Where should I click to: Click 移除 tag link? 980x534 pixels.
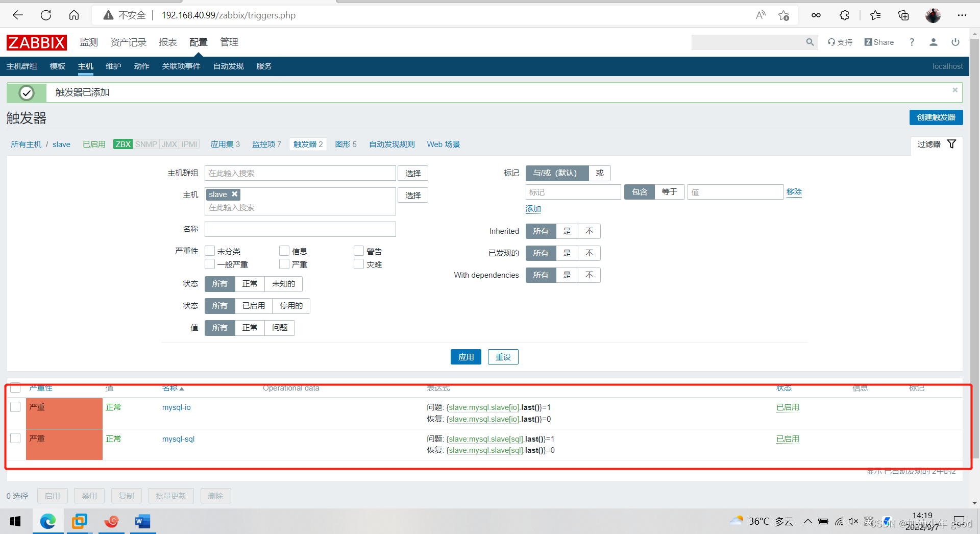tap(794, 192)
